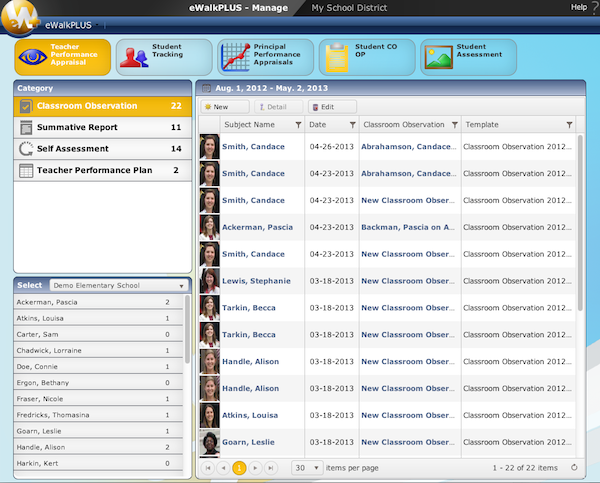Click the Lewis, Stephanie photo thumbnail

(209, 281)
